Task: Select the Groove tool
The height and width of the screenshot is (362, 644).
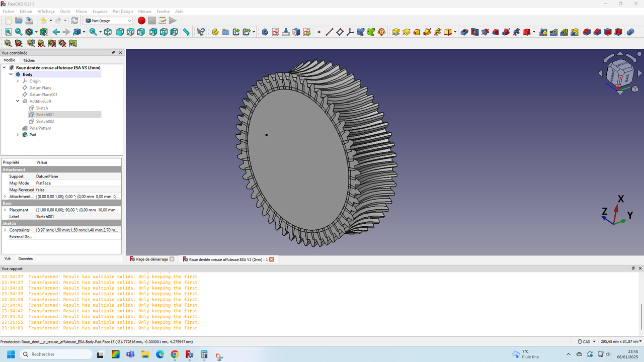Action: (485, 32)
